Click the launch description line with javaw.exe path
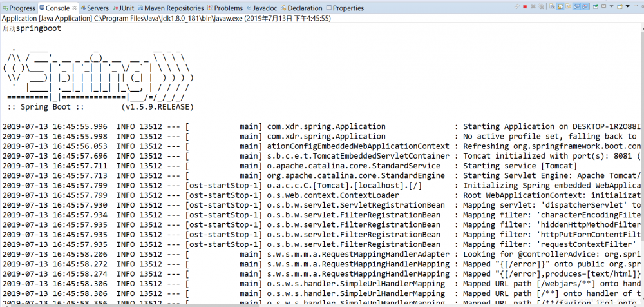This screenshot has height=307, width=644. pyautogui.click(x=166, y=19)
